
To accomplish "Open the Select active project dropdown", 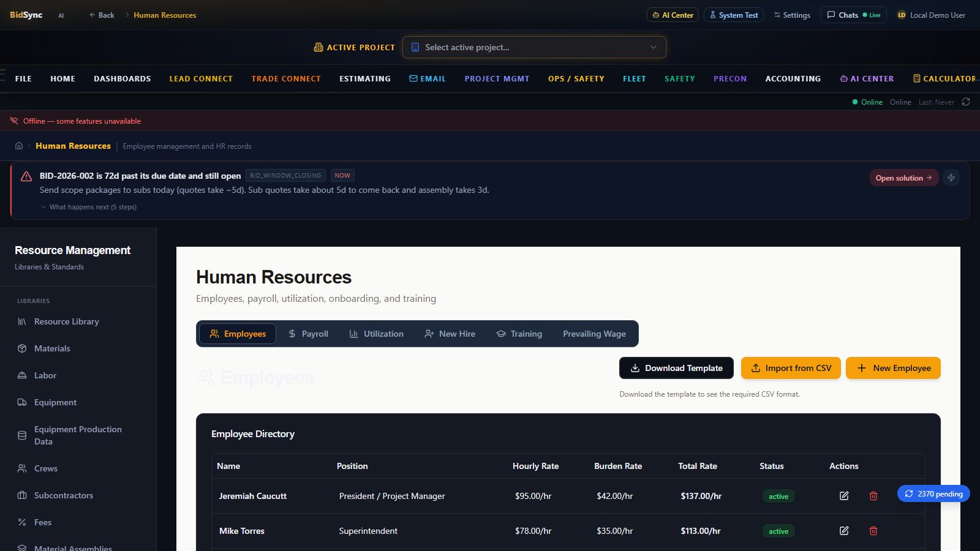I will click(x=534, y=47).
